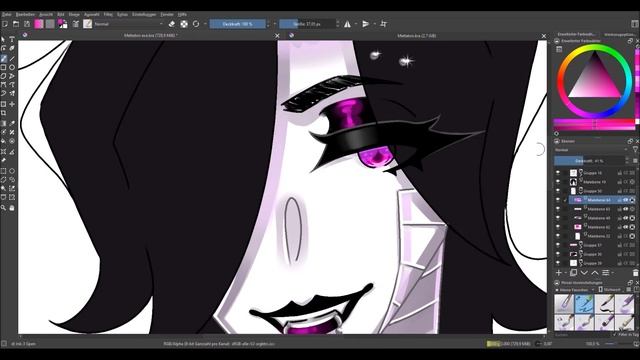Open the layer blend mode dropdown
Image resolution: width=640 pixels, height=360 pixels.
click(591, 150)
